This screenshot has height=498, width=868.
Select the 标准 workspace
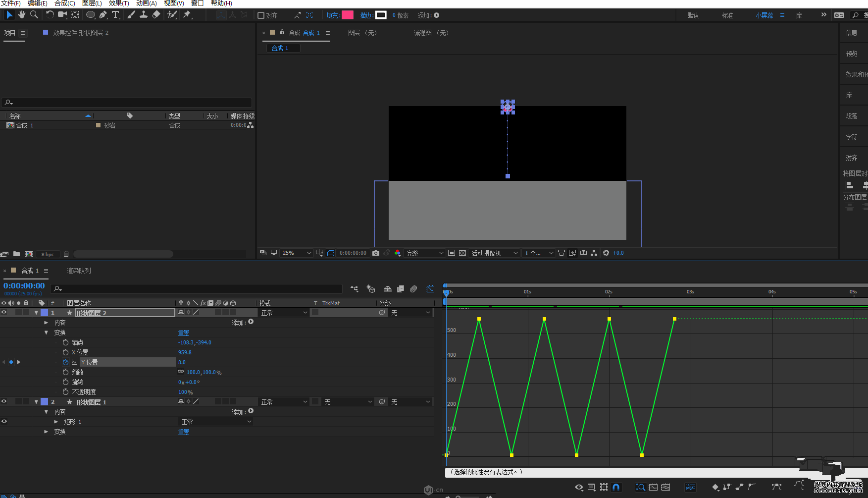pyautogui.click(x=727, y=15)
